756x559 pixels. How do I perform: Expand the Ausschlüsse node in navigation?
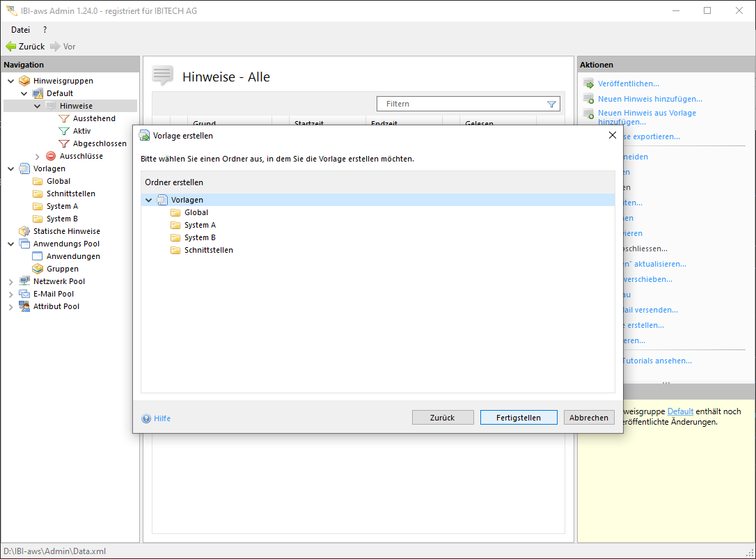point(38,157)
